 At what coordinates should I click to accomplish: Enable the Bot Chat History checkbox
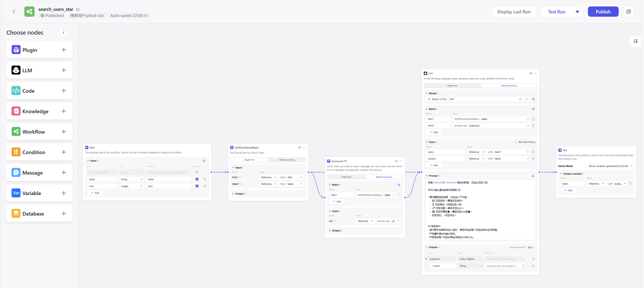pos(516,142)
